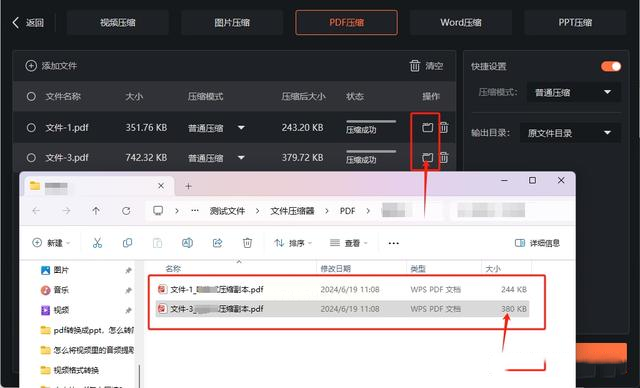Select the 文件-1.pdf row radio button
The image size is (640, 388).
[31, 128]
